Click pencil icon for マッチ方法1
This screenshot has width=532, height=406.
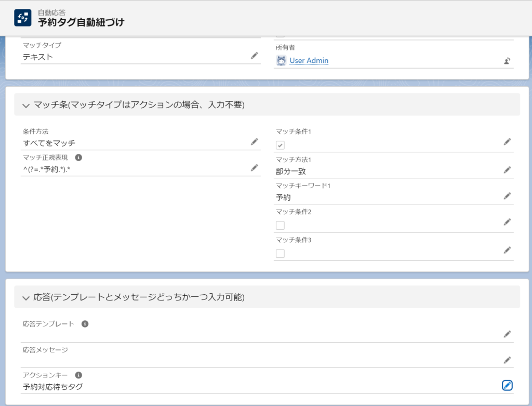tap(507, 170)
